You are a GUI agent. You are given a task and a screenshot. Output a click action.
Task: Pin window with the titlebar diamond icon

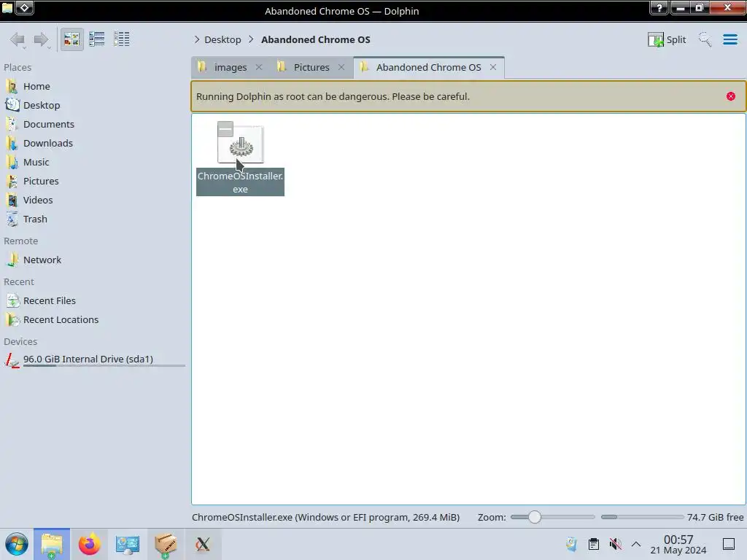(x=25, y=7)
